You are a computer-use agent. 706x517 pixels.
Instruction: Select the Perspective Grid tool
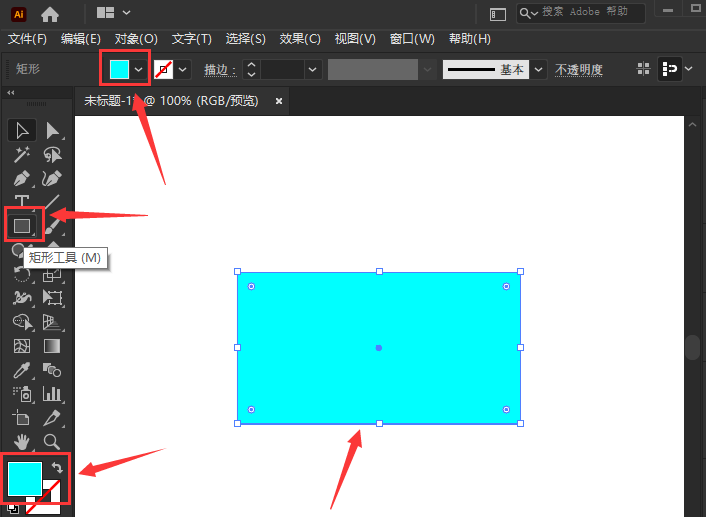point(52,322)
